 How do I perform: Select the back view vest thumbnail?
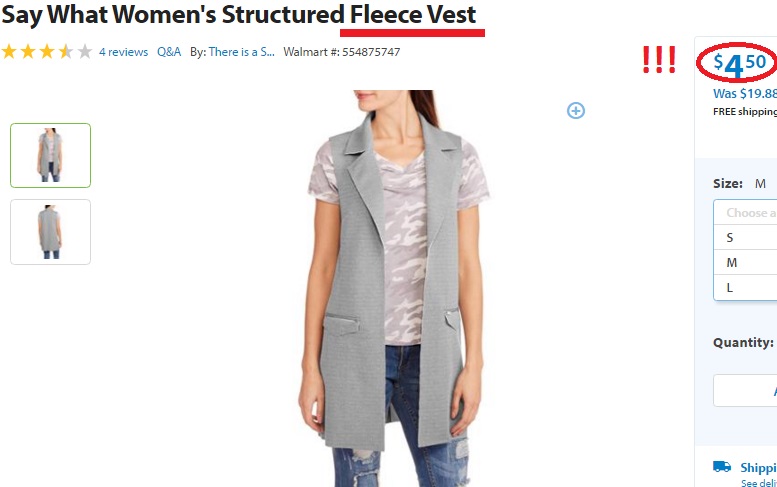(x=51, y=232)
